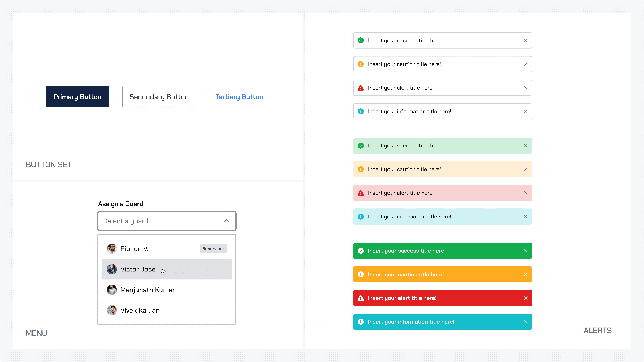Viewport: 644px width, 362px height.
Task: Click the check icon in the light green success alert
Action: 360,146
